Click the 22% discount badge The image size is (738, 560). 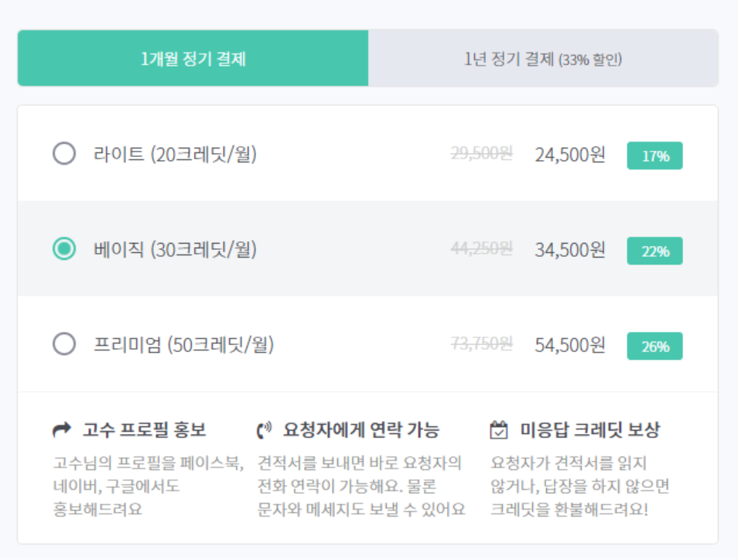tap(654, 251)
